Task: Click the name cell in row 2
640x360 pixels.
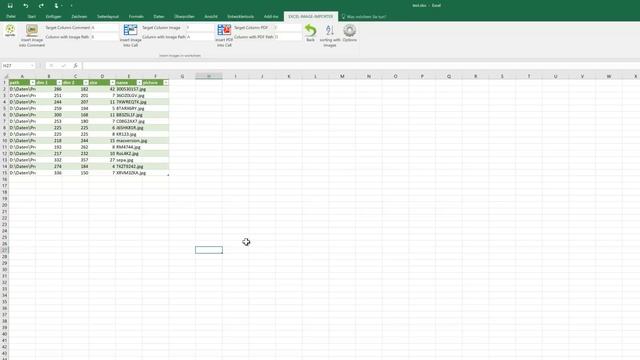Action: (129, 89)
